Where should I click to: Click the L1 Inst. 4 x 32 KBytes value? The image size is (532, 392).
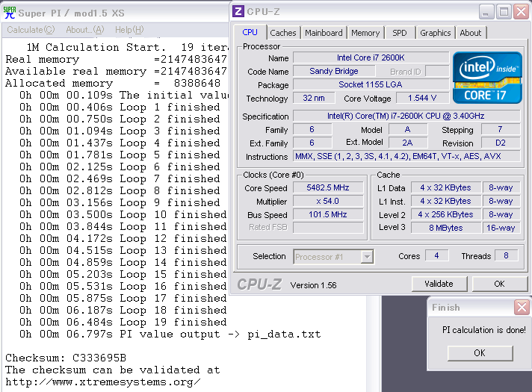pyautogui.click(x=445, y=201)
